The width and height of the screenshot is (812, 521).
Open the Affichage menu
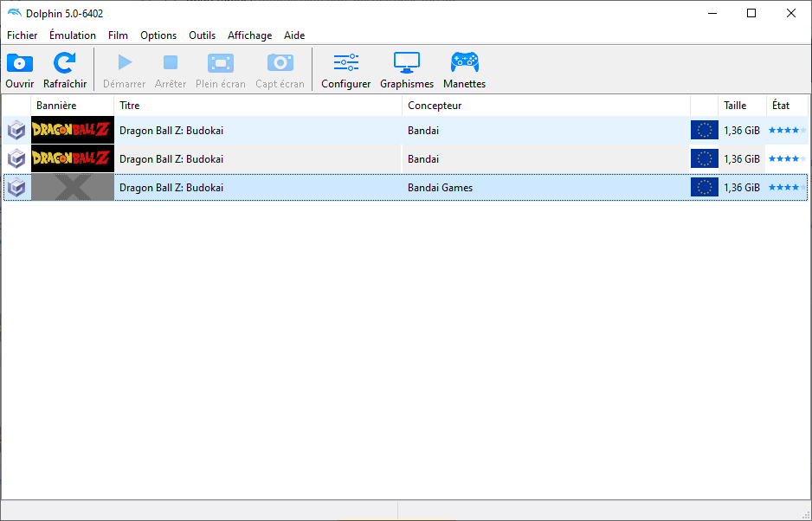click(249, 35)
